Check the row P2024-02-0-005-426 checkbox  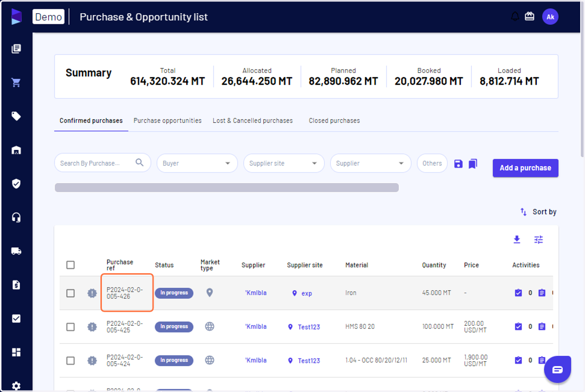pos(71,293)
